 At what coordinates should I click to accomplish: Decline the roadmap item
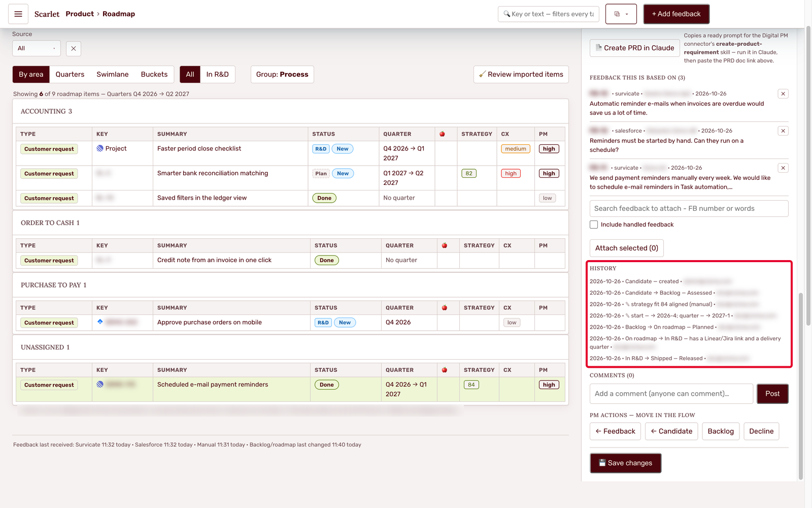tap(761, 431)
